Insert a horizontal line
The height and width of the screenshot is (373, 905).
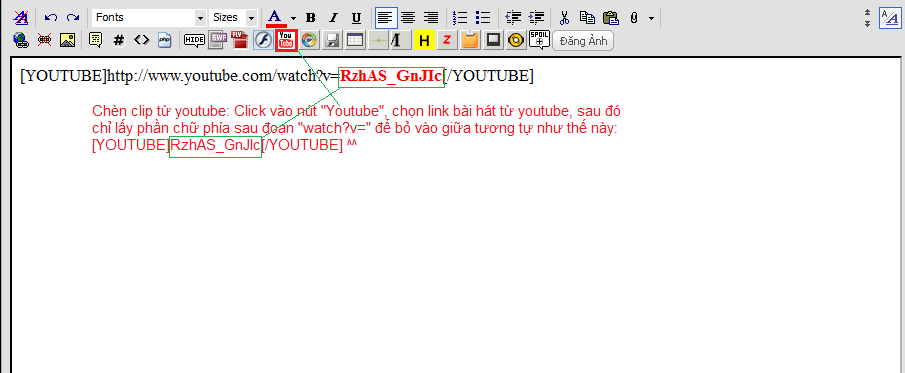[379, 40]
